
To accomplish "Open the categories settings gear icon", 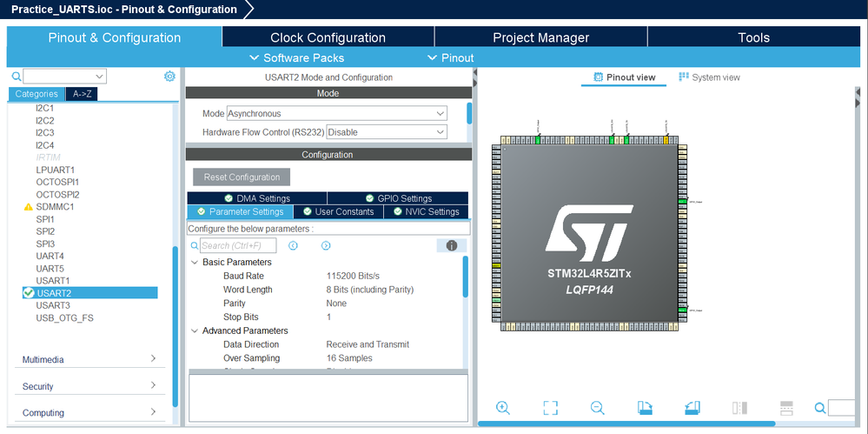I will tap(169, 77).
